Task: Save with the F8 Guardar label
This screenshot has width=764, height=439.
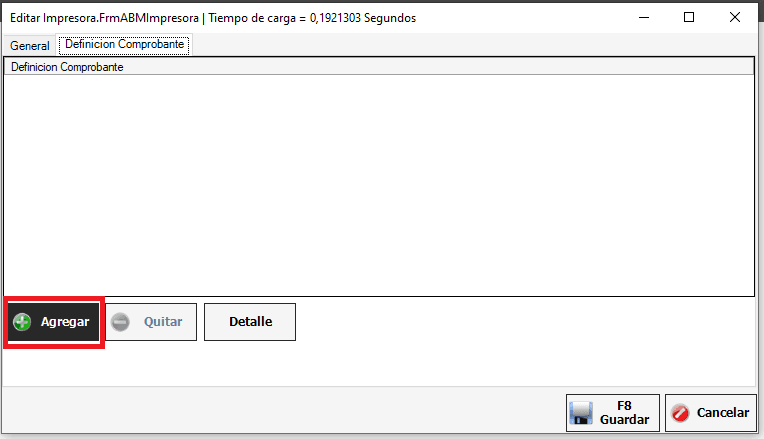Action: 624,413
